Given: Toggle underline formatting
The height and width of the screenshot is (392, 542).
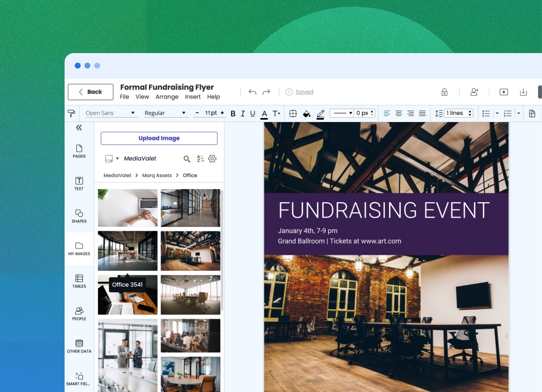Looking at the screenshot, I should pyautogui.click(x=253, y=114).
